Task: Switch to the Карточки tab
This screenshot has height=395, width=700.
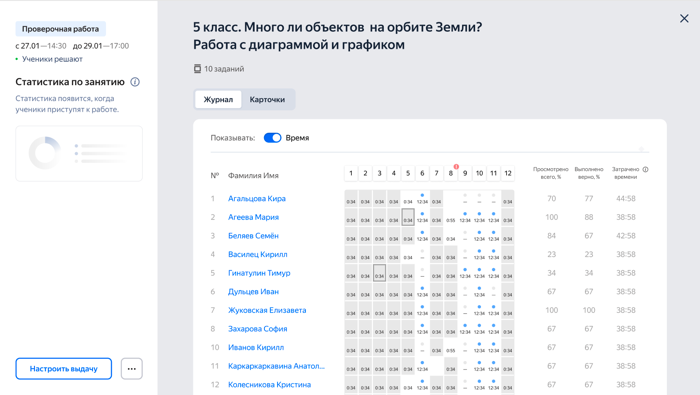Action: click(267, 100)
